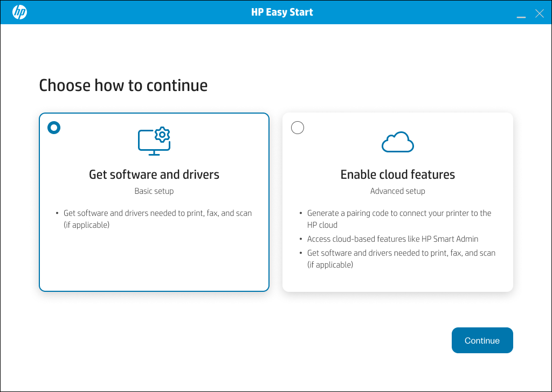This screenshot has width=552, height=392.
Task: Click the Basic setup label text
Action: [x=154, y=191]
